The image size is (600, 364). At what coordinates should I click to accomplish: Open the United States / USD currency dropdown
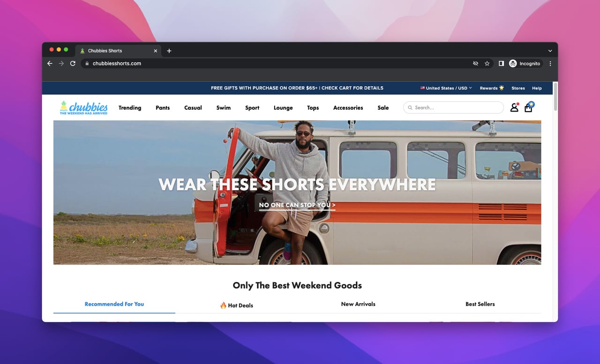[446, 88]
